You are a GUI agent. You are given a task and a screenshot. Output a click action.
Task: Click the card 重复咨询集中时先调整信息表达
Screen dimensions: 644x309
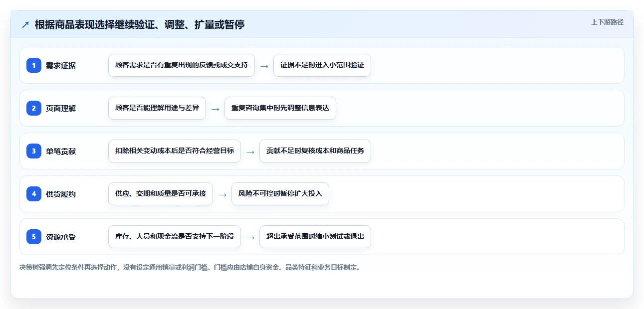pos(280,108)
